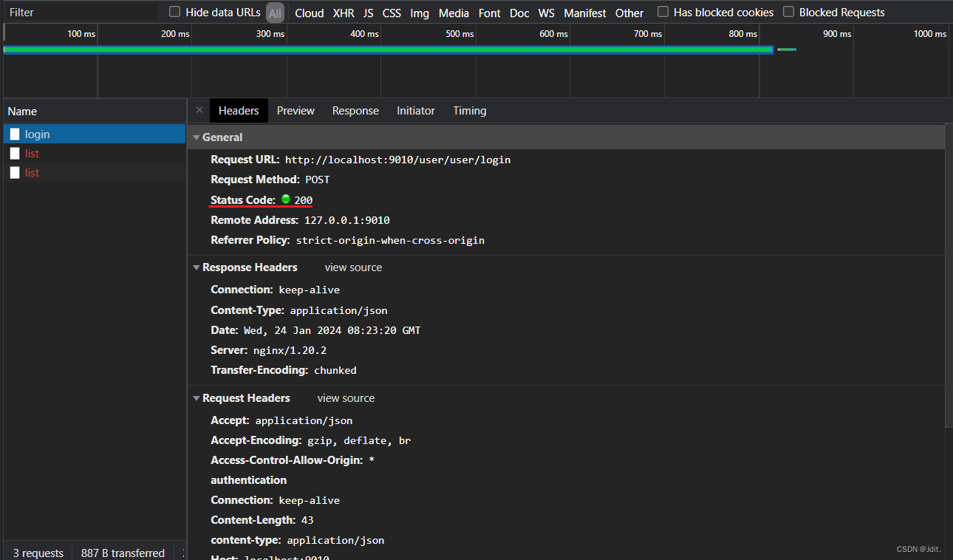Screen dimensions: 953x560
Task: Click the Transfer-Encoding chunked value
Action: click(x=335, y=370)
